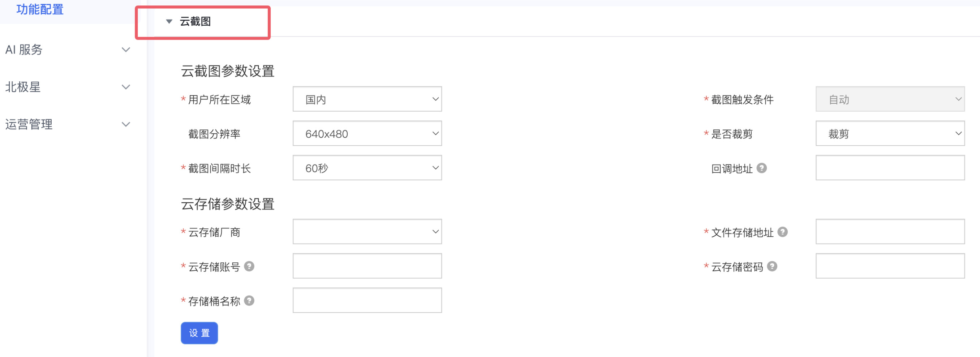
Task: Collapse the 云截图 section triangle
Action: click(x=169, y=21)
